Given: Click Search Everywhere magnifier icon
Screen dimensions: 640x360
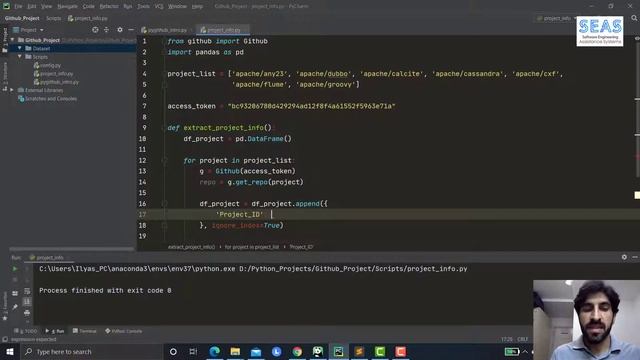Looking at the screenshot, I should [x=634, y=18].
